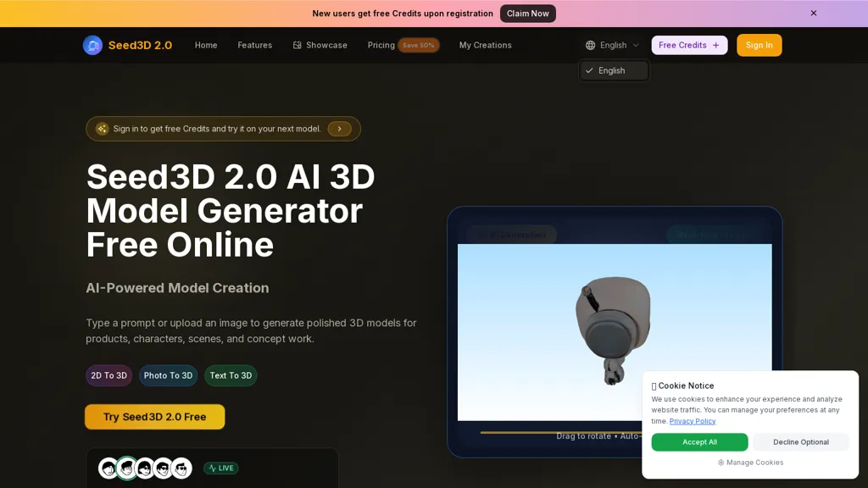
Task: Accept all cookies
Action: (x=699, y=442)
